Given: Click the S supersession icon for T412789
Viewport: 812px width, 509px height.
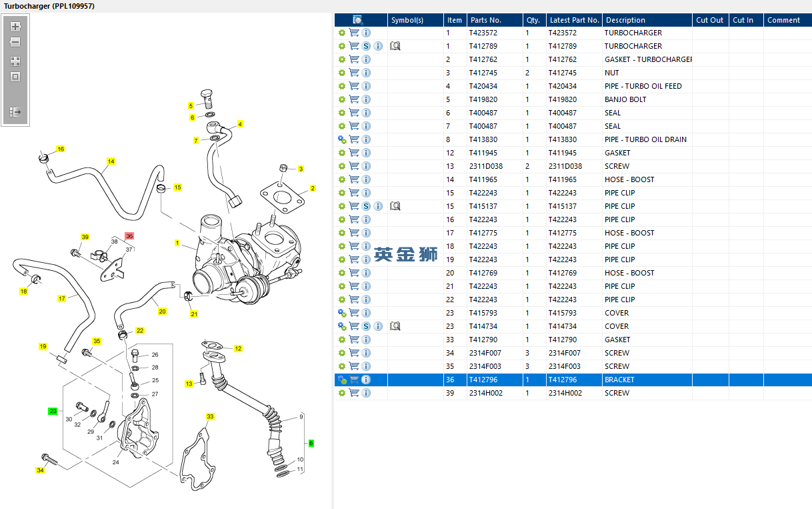Looking at the screenshot, I should tap(366, 46).
